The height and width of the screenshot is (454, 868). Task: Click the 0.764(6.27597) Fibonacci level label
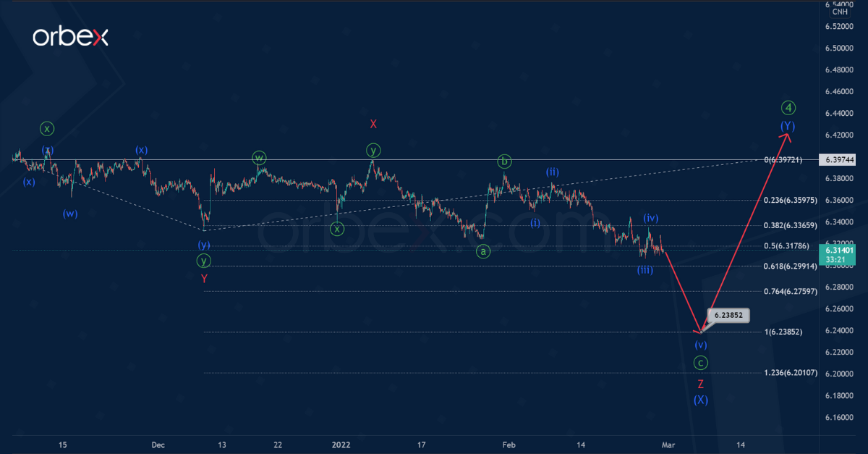pyautogui.click(x=791, y=292)
